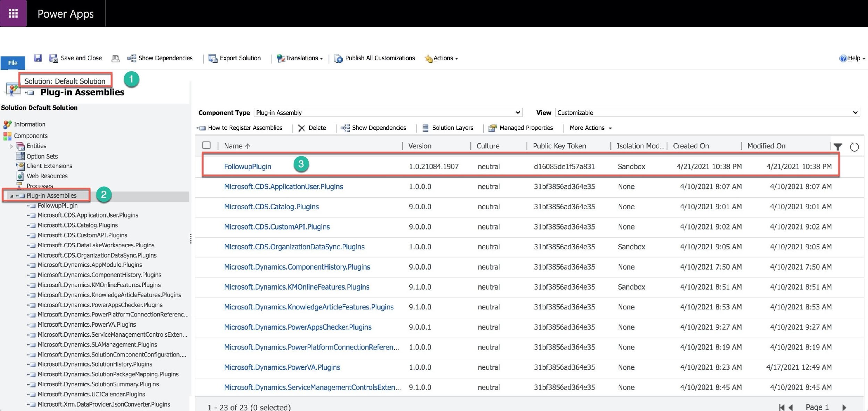The image size is (868, 411).
Task: Click the grid refresh icon
Action: [x=854, y=147]
